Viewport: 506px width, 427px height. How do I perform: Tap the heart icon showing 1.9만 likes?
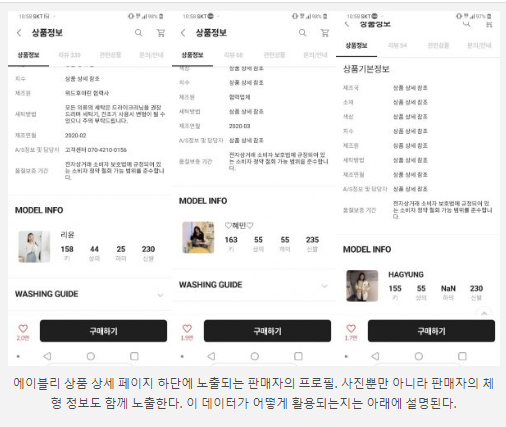(x=187, y=329)
